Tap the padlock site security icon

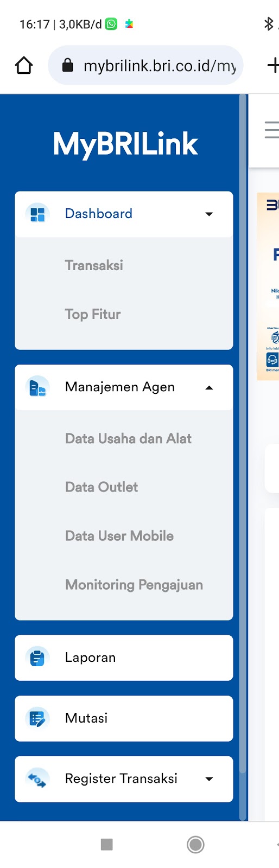[x=67, y=66]
